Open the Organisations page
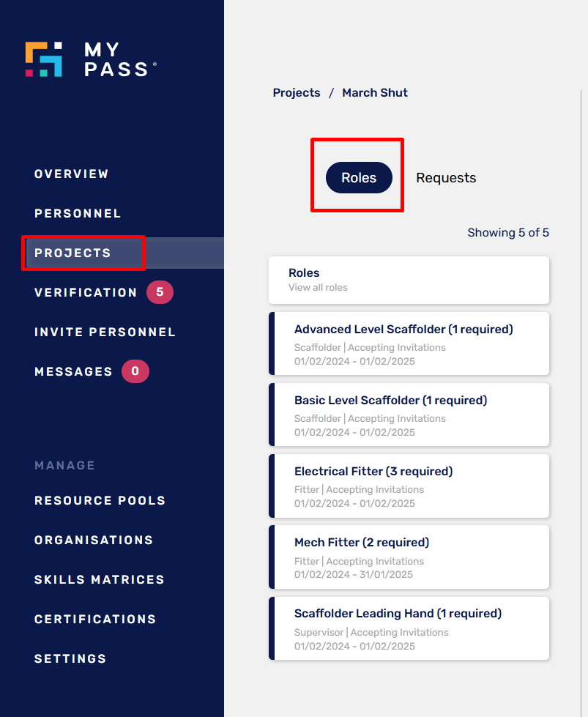Screen dimensions: 588x717 pyautogui.click(x=94, y=540)
